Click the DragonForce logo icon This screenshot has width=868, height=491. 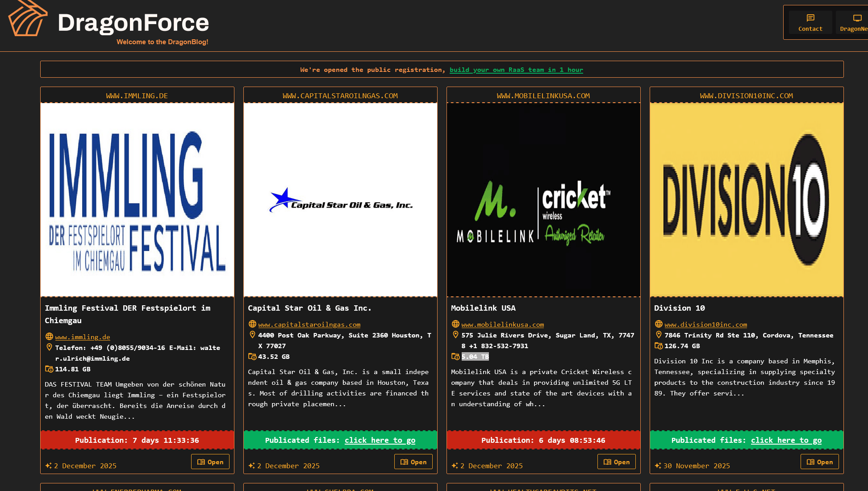[x=28, y=19]
